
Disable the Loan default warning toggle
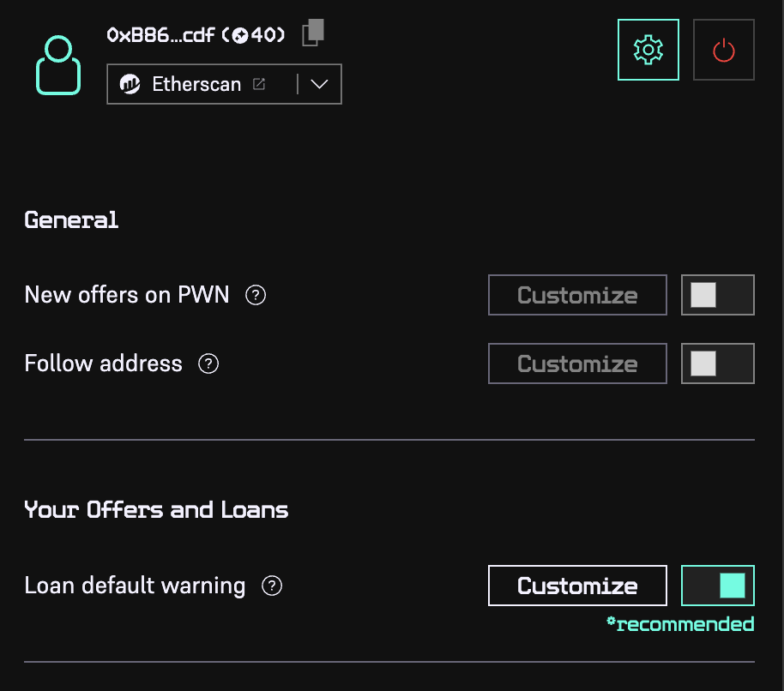[x=717, y=586]
